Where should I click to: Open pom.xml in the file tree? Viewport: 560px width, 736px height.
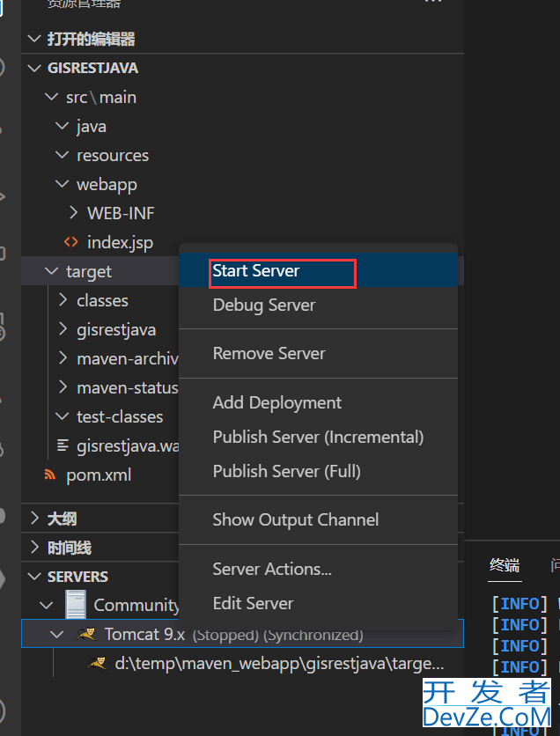coord(99,475)
